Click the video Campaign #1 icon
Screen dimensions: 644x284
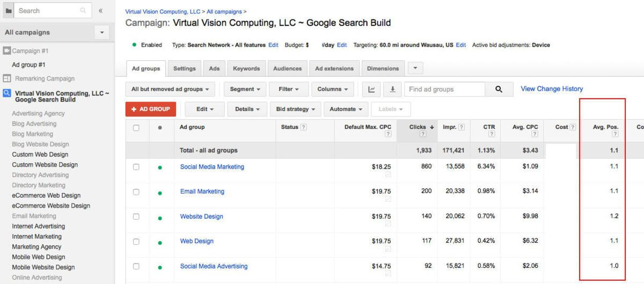[7, 50]
